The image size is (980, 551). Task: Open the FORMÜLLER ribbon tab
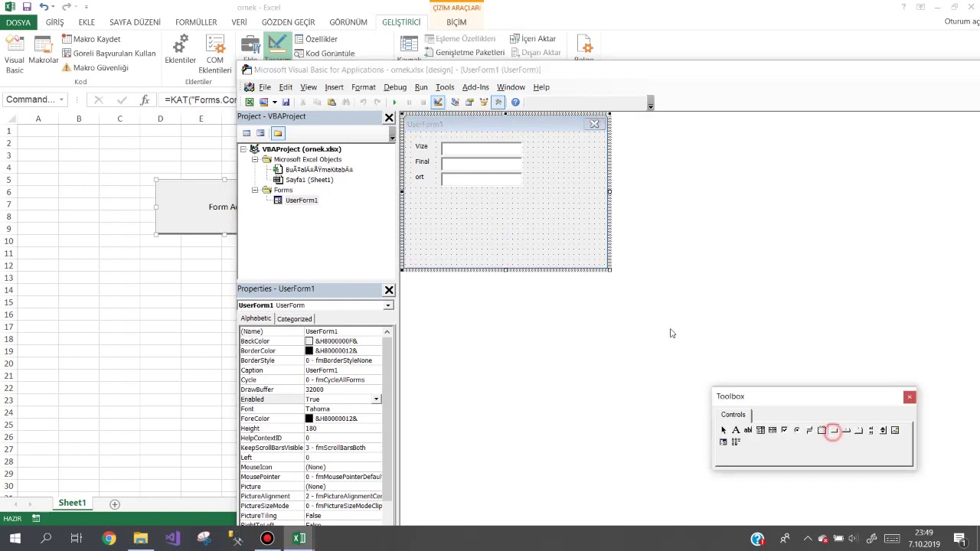196,22
